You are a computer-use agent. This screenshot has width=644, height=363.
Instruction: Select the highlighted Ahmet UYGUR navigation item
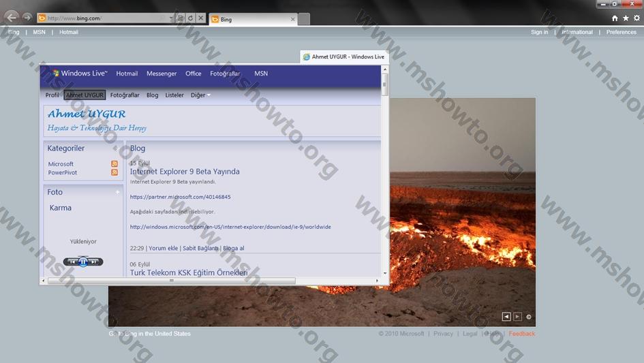pos(85,95)
